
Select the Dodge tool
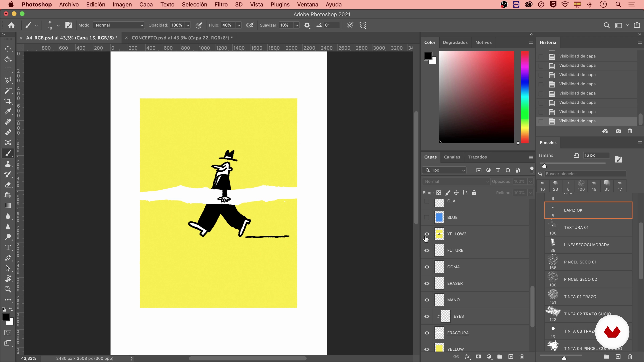8,237
